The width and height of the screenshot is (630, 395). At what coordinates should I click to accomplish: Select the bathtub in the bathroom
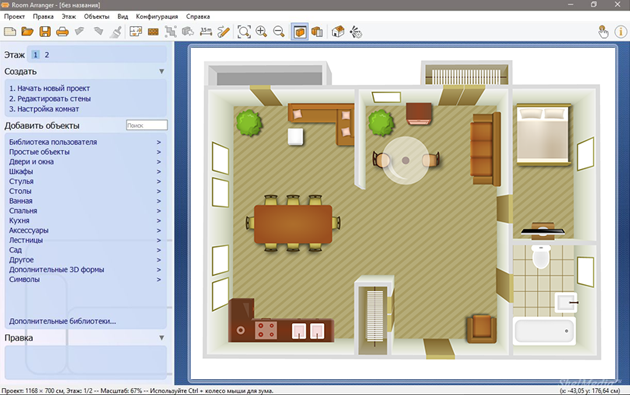pyautogui.click(x=544, y=331)
